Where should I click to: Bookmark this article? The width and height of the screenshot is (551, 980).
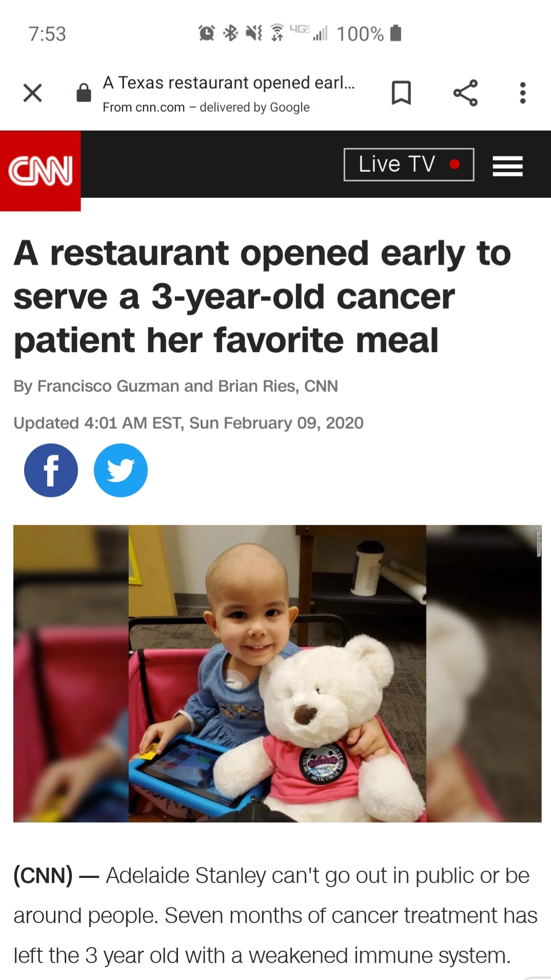[401, 93]
